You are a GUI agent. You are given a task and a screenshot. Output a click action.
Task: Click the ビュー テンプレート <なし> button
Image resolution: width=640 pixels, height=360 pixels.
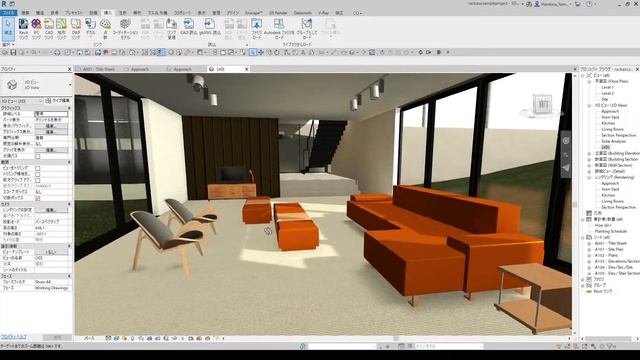(x=51, y=252)
